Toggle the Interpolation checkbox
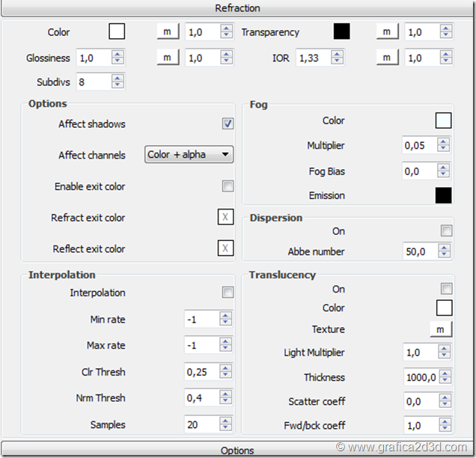476x458 pixels. click(x=228, y=293)
